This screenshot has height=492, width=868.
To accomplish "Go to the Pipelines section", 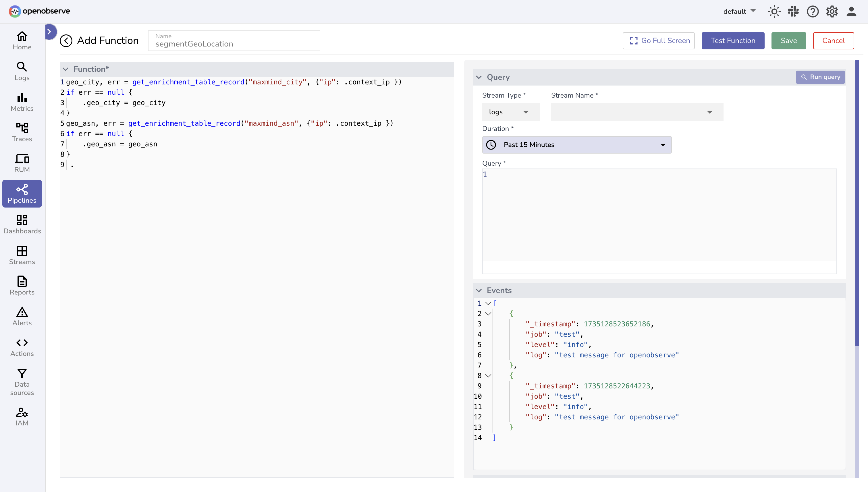I will (x=22, y=194).
